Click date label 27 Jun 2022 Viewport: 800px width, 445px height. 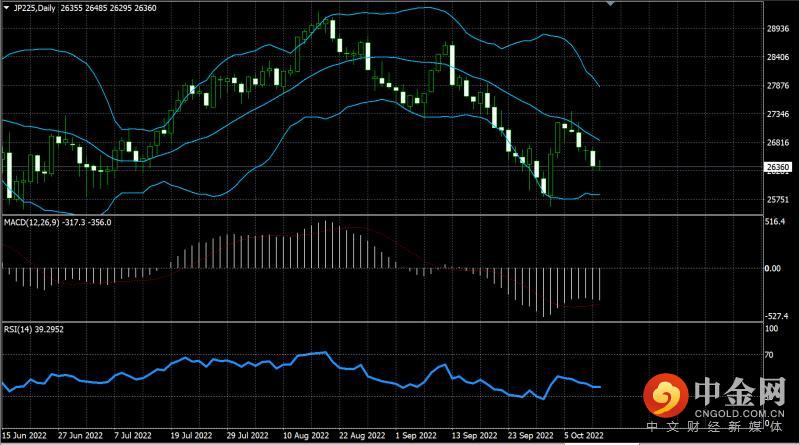[80, 435]
